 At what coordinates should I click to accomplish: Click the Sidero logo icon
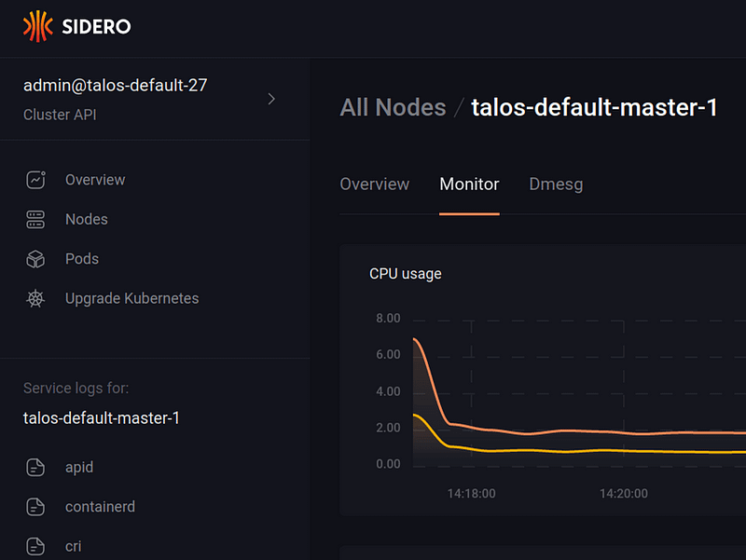37,26
